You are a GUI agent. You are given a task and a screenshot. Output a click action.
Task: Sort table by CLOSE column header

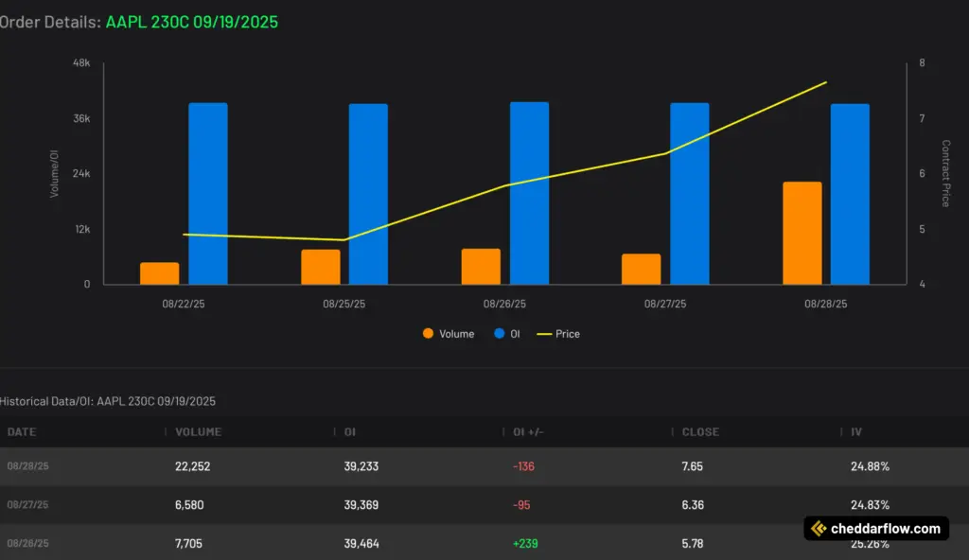[x=700, y=432]
